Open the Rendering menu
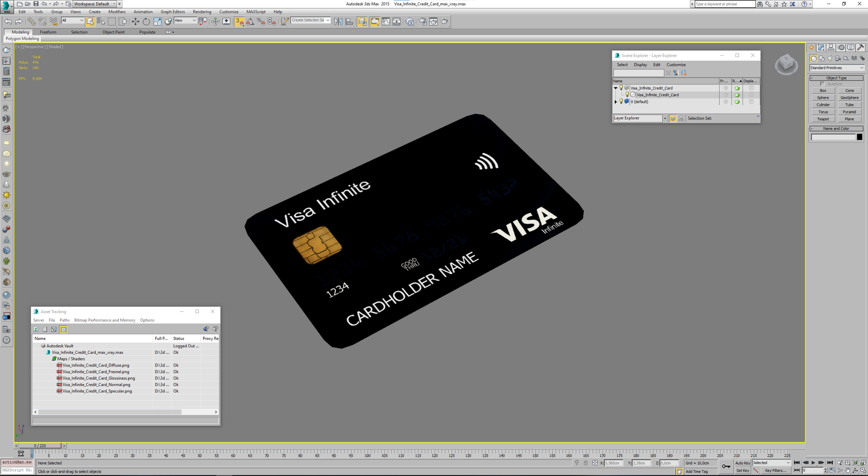 click(202, 12)
